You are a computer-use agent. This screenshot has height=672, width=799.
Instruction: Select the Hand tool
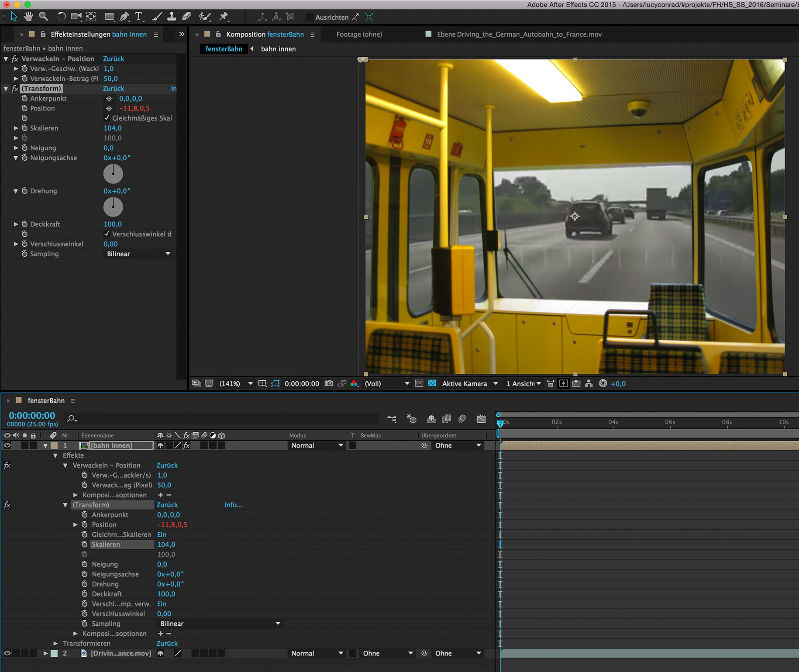click(28, 17)
